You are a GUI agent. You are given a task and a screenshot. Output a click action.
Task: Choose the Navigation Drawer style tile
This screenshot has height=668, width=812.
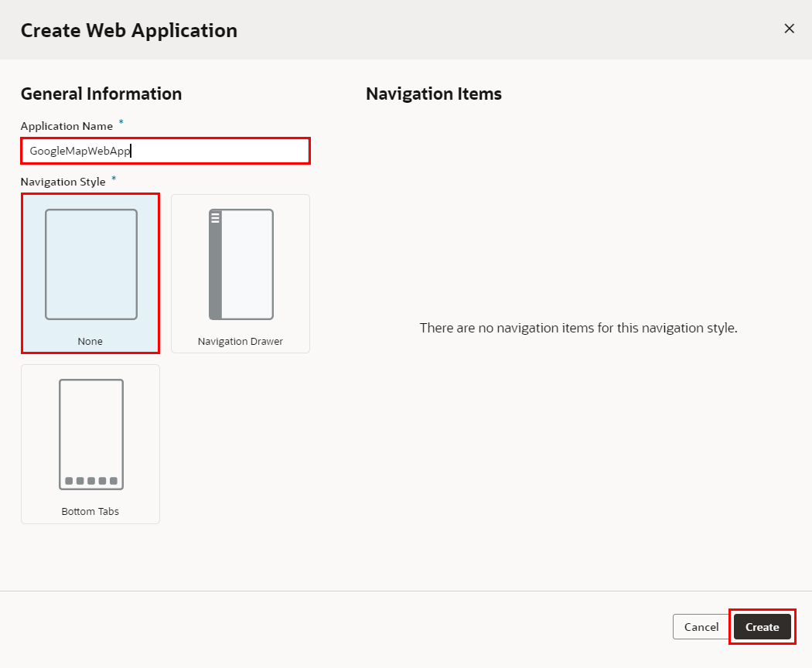pyautogui.click(x=241, y=273)
